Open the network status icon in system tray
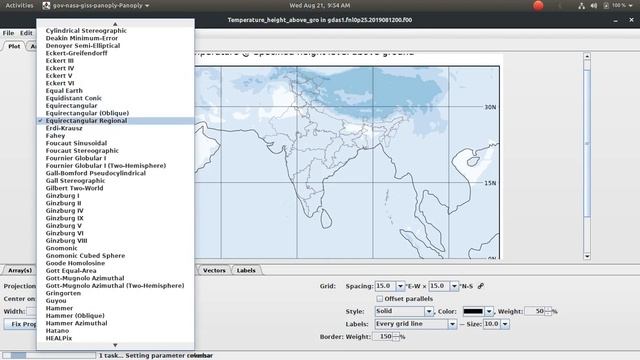Image resolution: width=640 pixels, height=360 pixels. tap(581, 6)
